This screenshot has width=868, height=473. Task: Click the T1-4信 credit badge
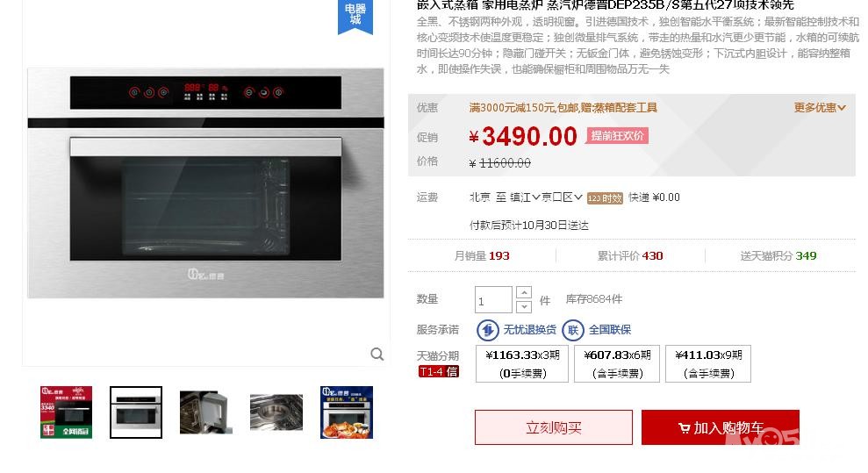[x=439, y=372]
